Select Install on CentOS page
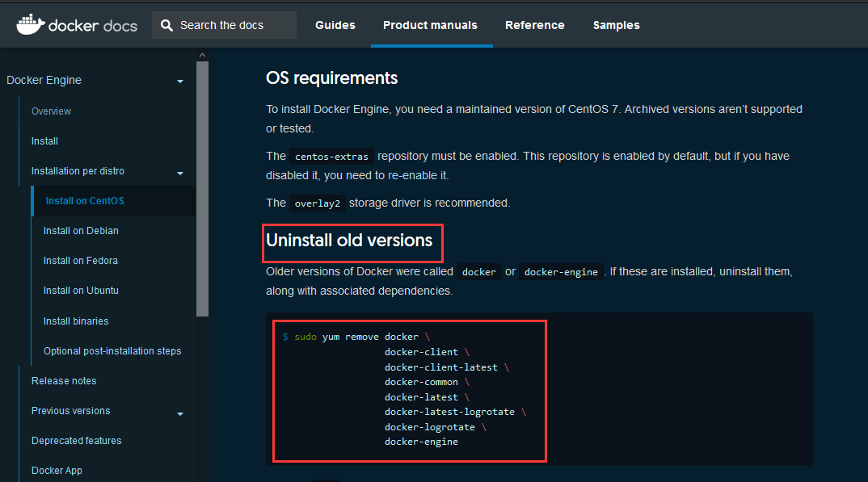Viewport: 868px width, 482px height. pyautogui.click(x=85, y=201)
